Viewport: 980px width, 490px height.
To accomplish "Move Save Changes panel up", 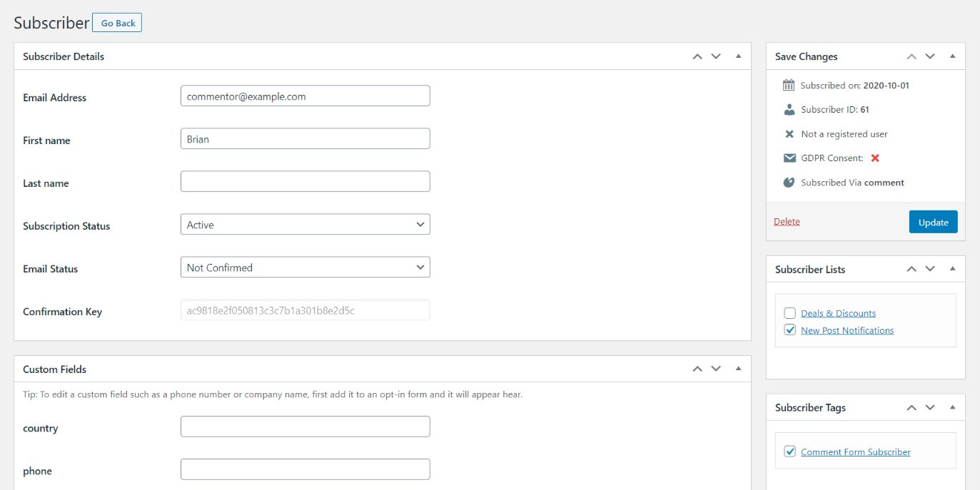I will pyautogui.click(x=911, y=56).
